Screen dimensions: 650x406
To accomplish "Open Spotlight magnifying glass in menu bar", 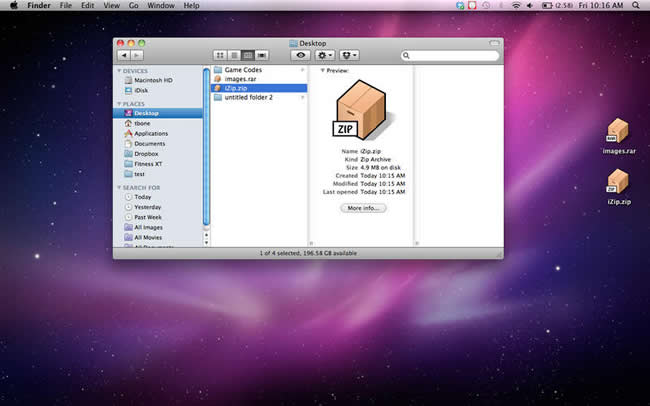I will click(638, 5).
